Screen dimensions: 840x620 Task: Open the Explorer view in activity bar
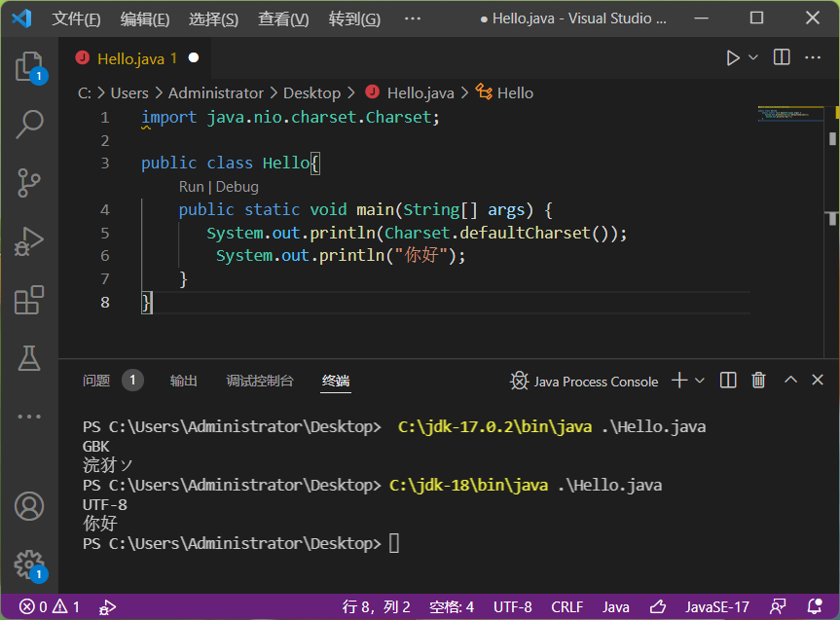(29, 67)
